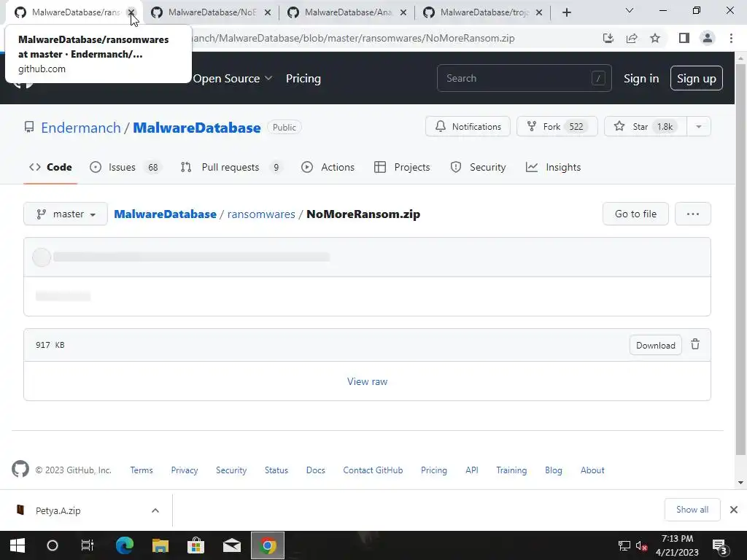Bookmark this page with the star icon

tap(655, 38)
